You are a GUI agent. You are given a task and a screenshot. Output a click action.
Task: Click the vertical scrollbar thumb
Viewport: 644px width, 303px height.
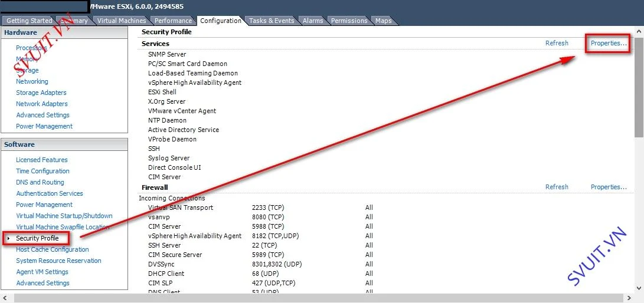click(639, 87)
